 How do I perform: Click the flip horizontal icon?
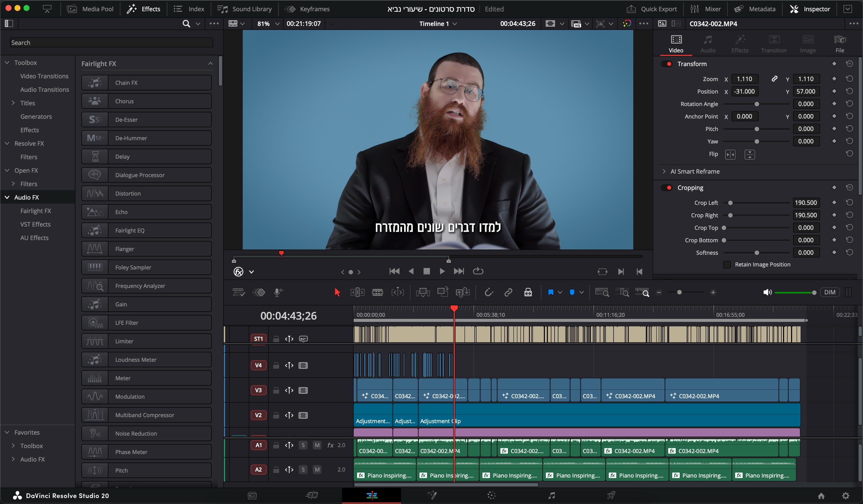(730, 155)
